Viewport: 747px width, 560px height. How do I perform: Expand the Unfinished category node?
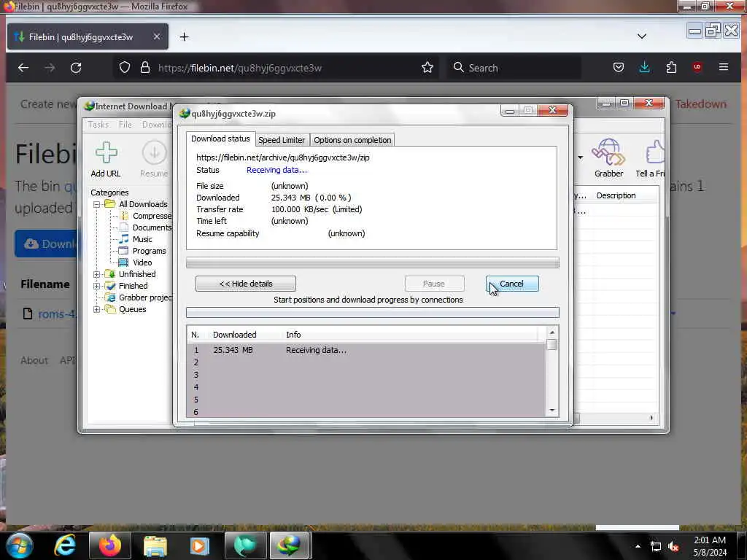point(97,274)
